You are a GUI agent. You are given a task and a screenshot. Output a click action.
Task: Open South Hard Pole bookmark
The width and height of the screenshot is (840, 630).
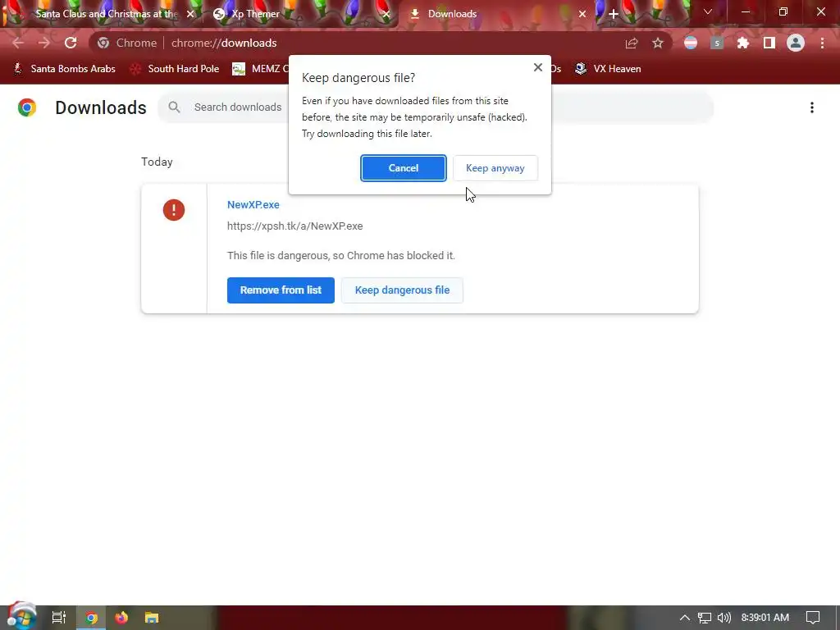click(x=175, y=69)
